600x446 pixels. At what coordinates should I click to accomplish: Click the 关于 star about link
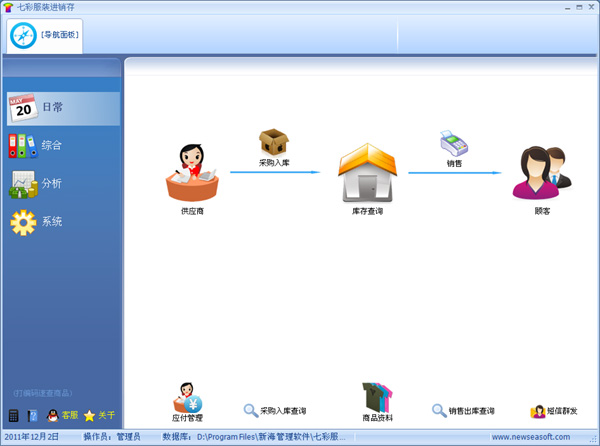(x=99, y=415)
